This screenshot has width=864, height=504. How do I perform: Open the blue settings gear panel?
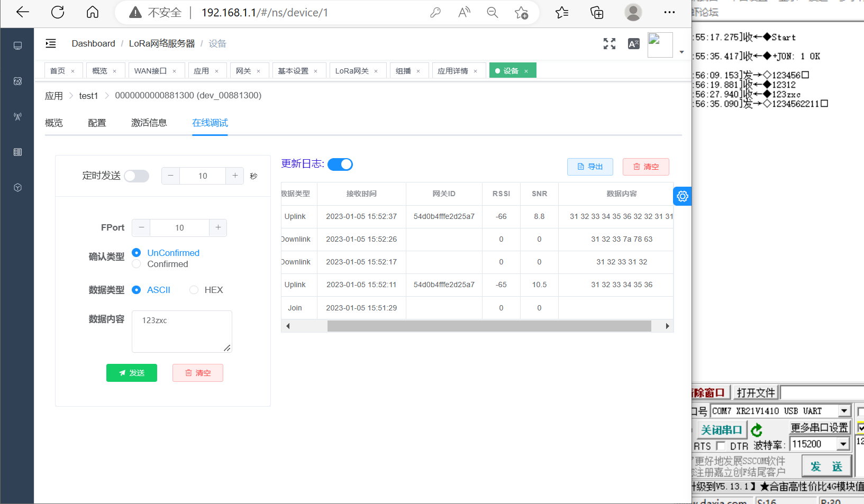point(683,196)
